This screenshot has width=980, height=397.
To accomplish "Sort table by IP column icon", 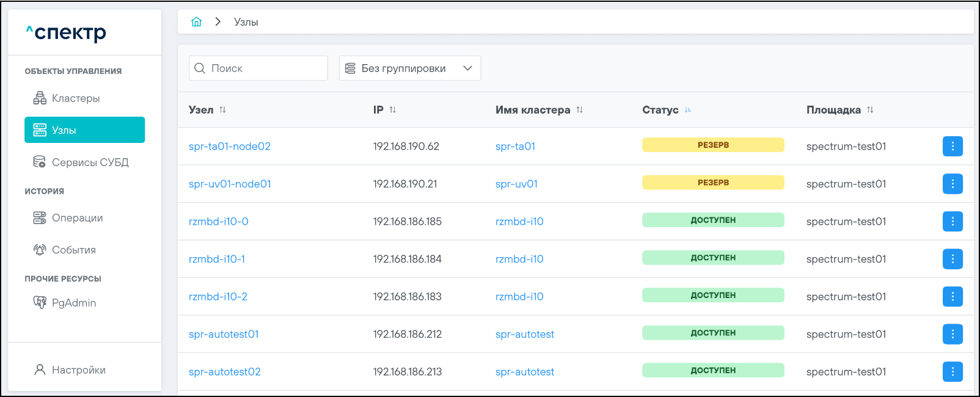I will pyautogui.click(x=392, y=110).
